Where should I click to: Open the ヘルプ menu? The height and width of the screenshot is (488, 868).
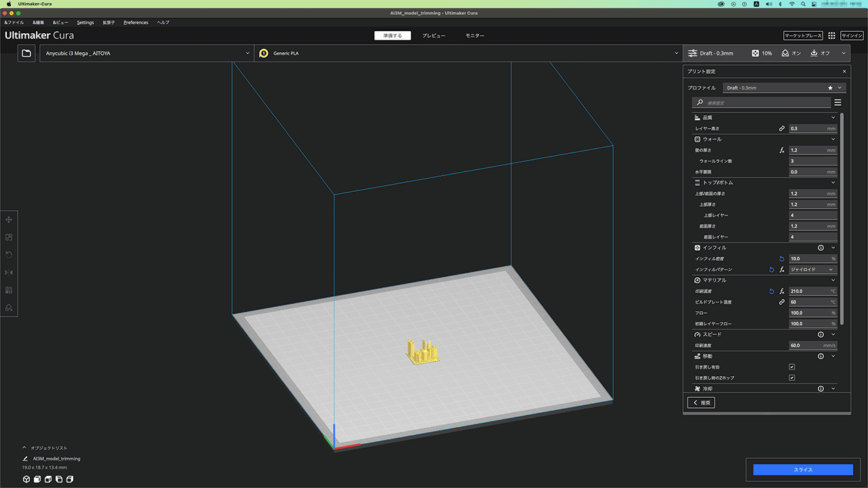pyautogui.click(x=163, y=22)
